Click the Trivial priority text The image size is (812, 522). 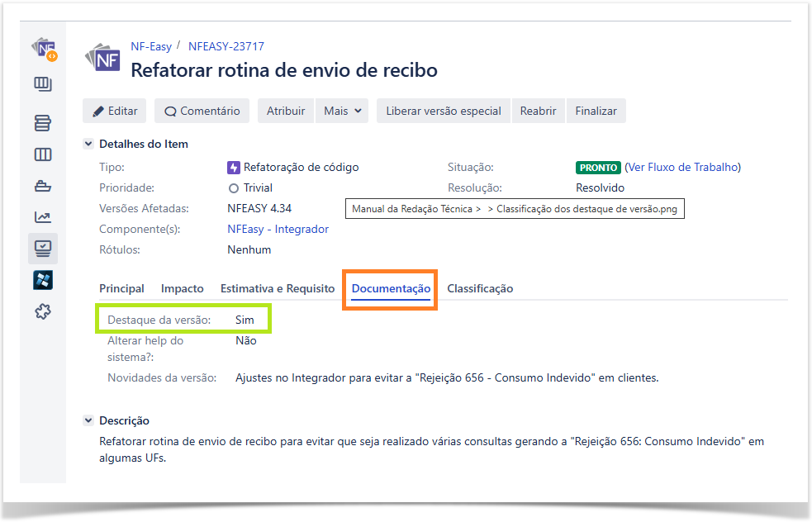pyautogui.click(x=258, y=188)
